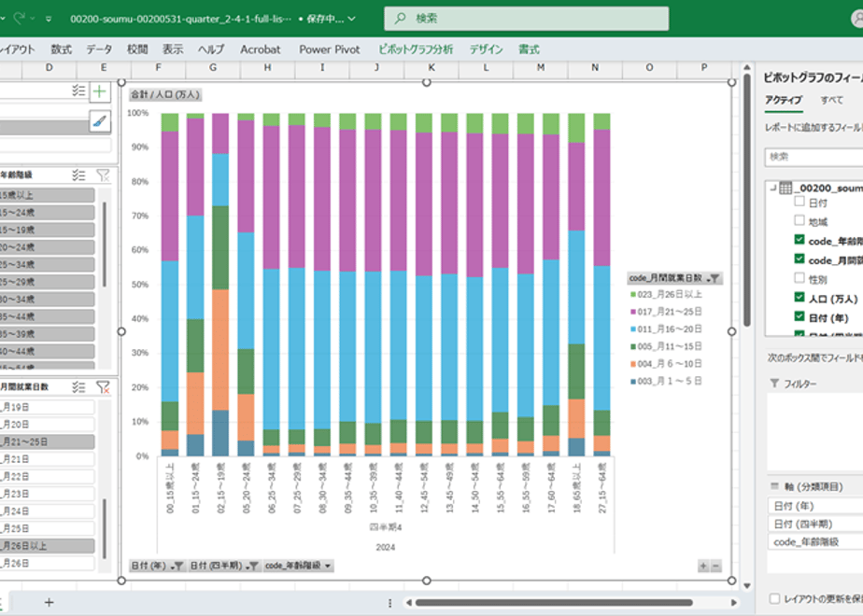
Task: Toggle the レイアウトの更新を保留 checkbox
Action: pos(775,598)
